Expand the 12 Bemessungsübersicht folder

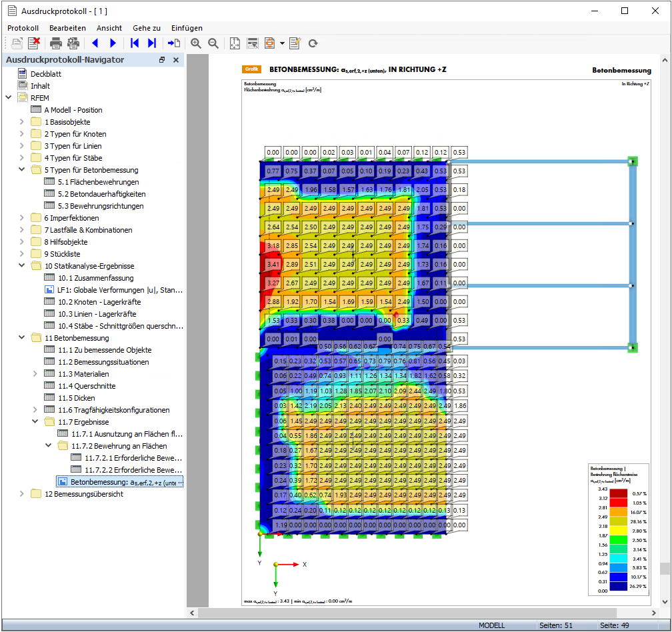point(22,494)
